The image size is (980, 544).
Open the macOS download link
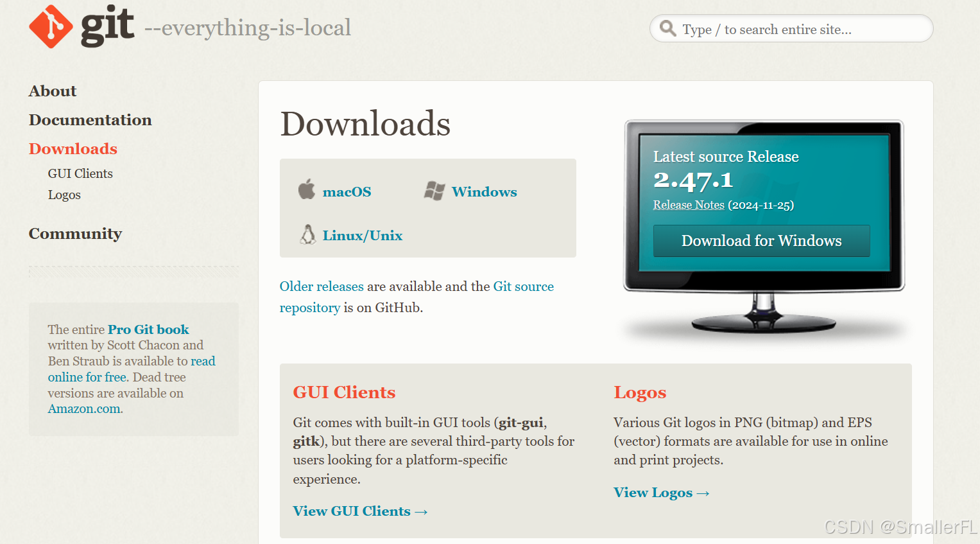click(347, 192)
